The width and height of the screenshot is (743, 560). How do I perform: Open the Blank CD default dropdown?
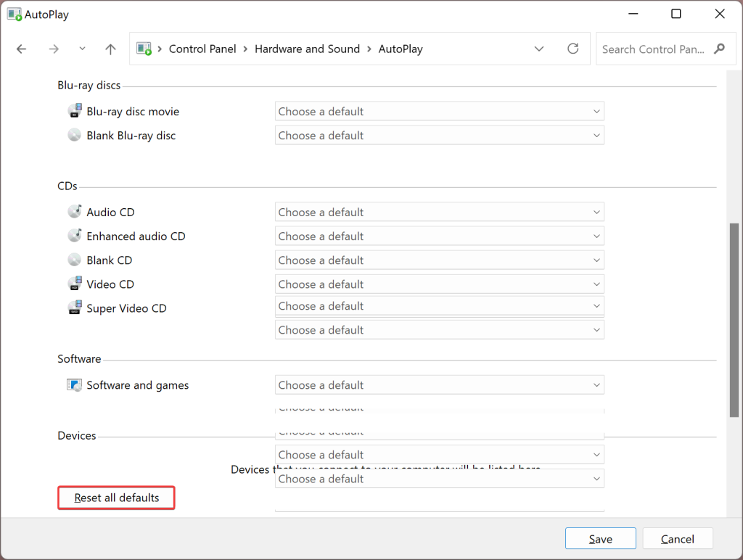[439, 260]
